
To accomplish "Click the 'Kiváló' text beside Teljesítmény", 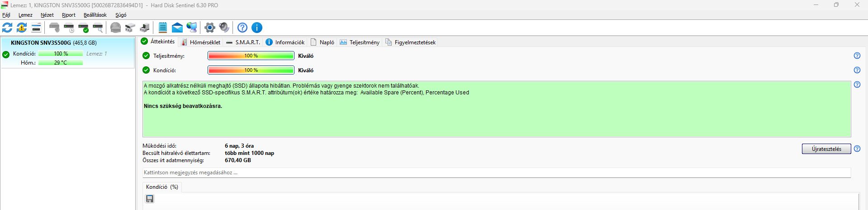I will click(x=306, y=56).
